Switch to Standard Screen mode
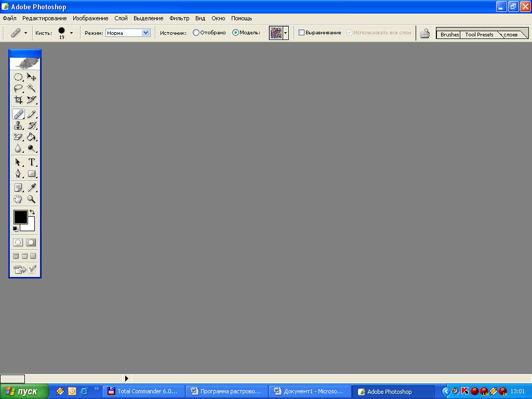This screenshot has width=532, height=399. tap(16, 256)
